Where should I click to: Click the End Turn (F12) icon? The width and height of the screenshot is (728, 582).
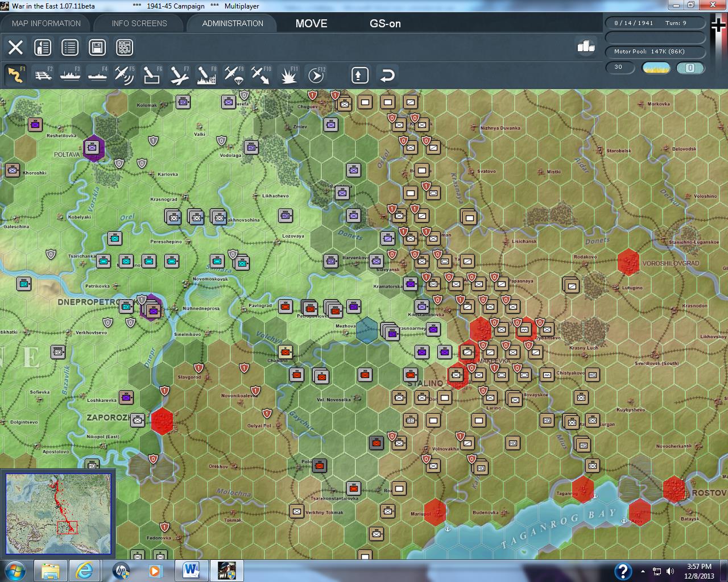(x=316, y=75)
